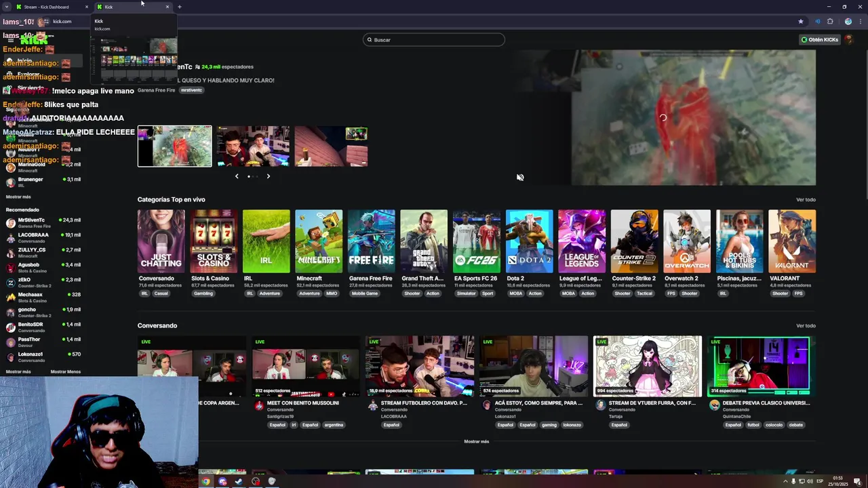The image size is (868, 488).
Task: Open Stream de VTuber Furra stream thumbnail
Action: [648, 366]
